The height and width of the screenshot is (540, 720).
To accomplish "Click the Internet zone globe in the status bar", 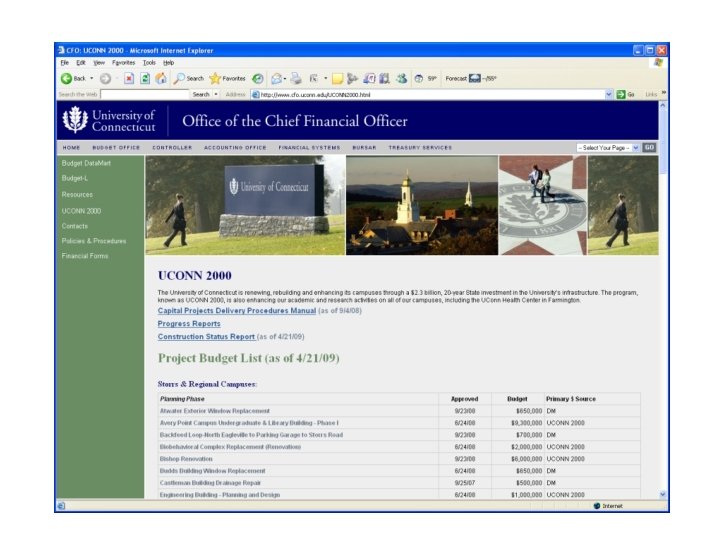I will pos(597,506).
